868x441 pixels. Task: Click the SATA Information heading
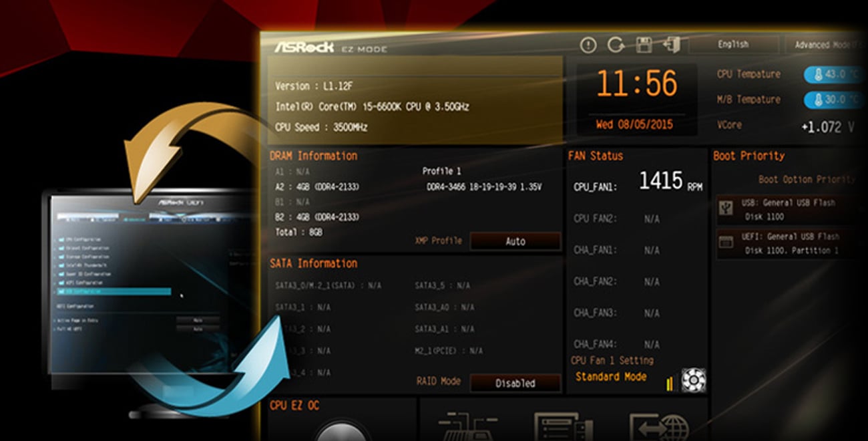click(313, 263)
